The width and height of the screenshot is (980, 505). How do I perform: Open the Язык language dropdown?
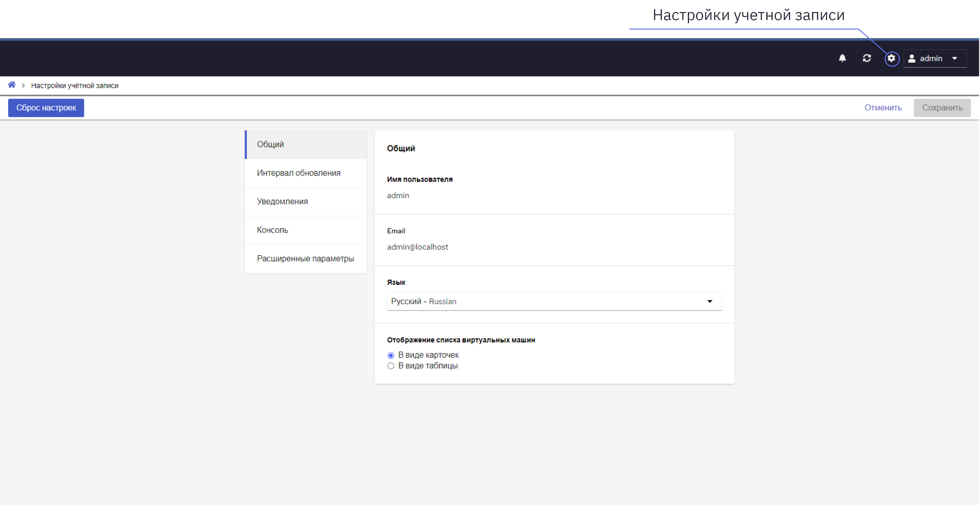click(554, 301)
